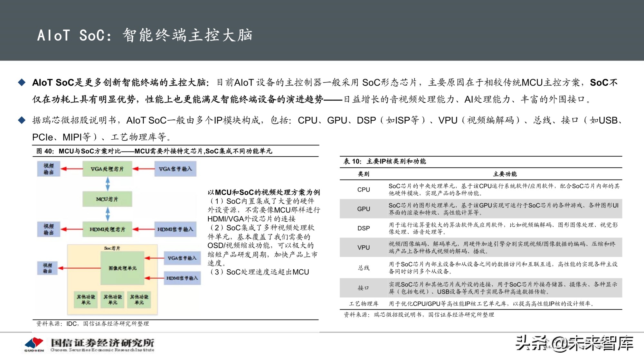Click the HDMI处理芯片 block
This screenshot has height=362, width=644.
tap(108, 229)
